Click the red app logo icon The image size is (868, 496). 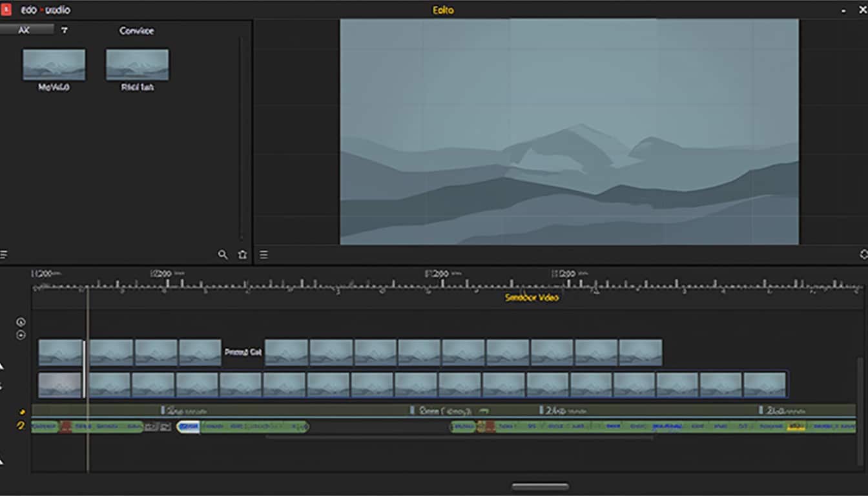click(6, 10)
